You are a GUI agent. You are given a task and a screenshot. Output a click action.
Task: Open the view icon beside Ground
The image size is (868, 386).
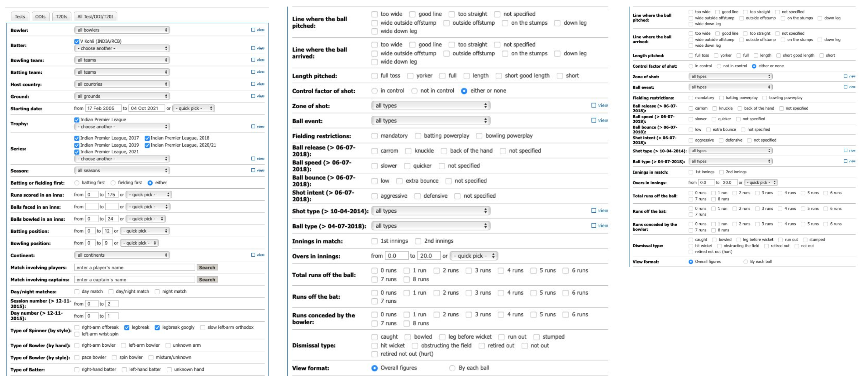tap(258, 96)
